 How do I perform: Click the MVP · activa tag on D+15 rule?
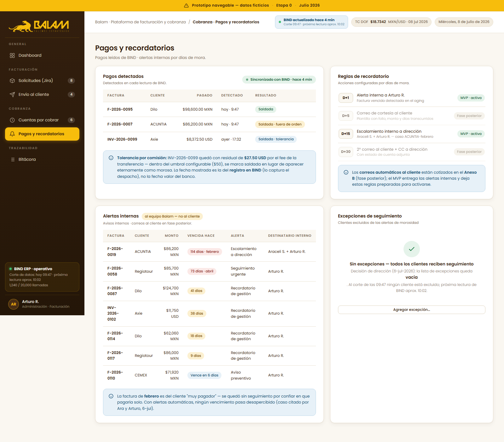(471, 134)
